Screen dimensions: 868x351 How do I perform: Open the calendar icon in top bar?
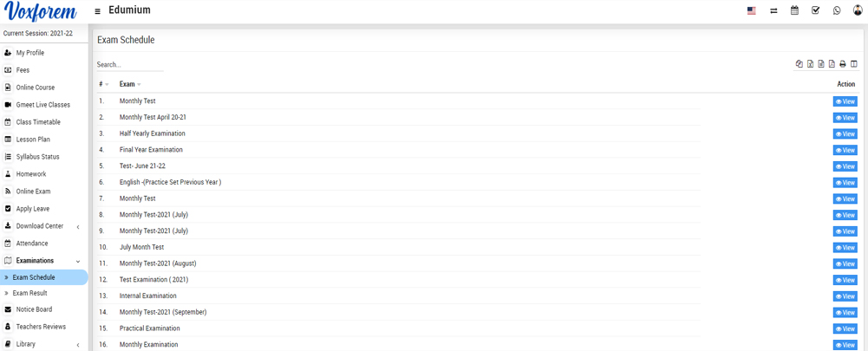pyautogui.click(x=794, y=10)
